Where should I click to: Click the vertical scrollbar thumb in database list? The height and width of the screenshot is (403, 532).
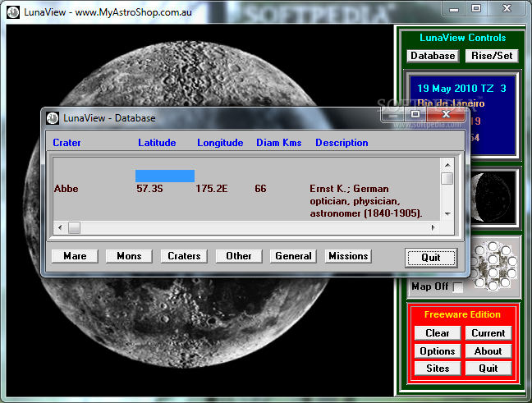pos(447,178)
